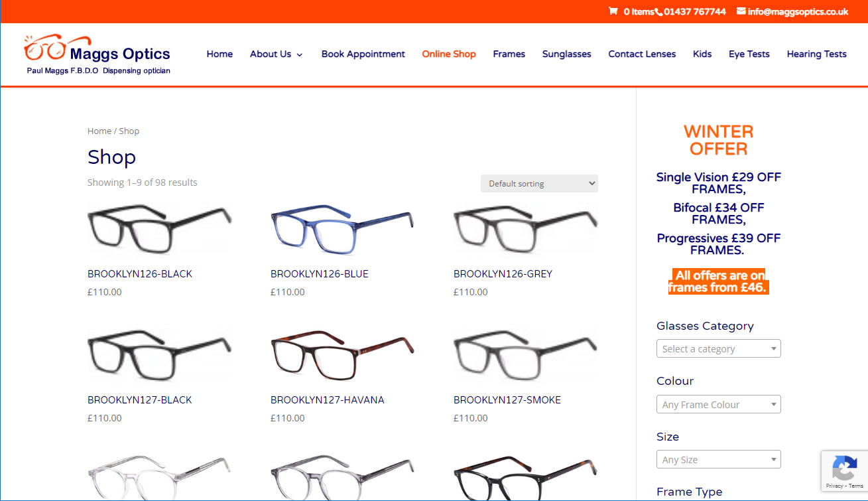Go to the Kids menu item
Viewport: 868px width, 501px height.
[x=702, y=54]
